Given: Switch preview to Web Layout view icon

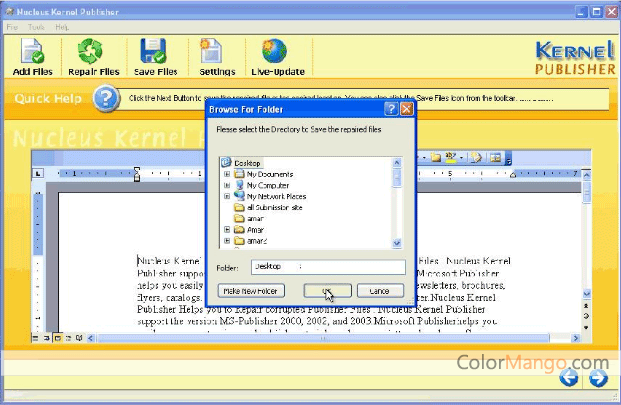Looking at the screenshot, I should pos(46,338).
